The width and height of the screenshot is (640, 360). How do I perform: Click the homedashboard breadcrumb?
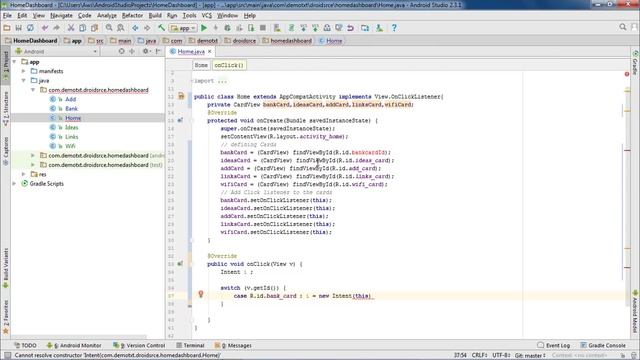click(287, 41)
